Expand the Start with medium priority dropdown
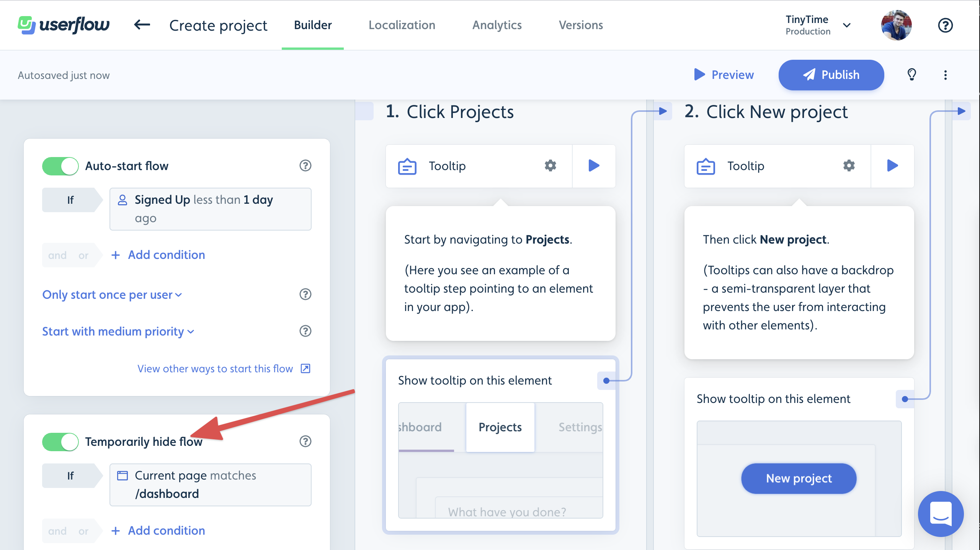980x550 pixels. (118, 331)
